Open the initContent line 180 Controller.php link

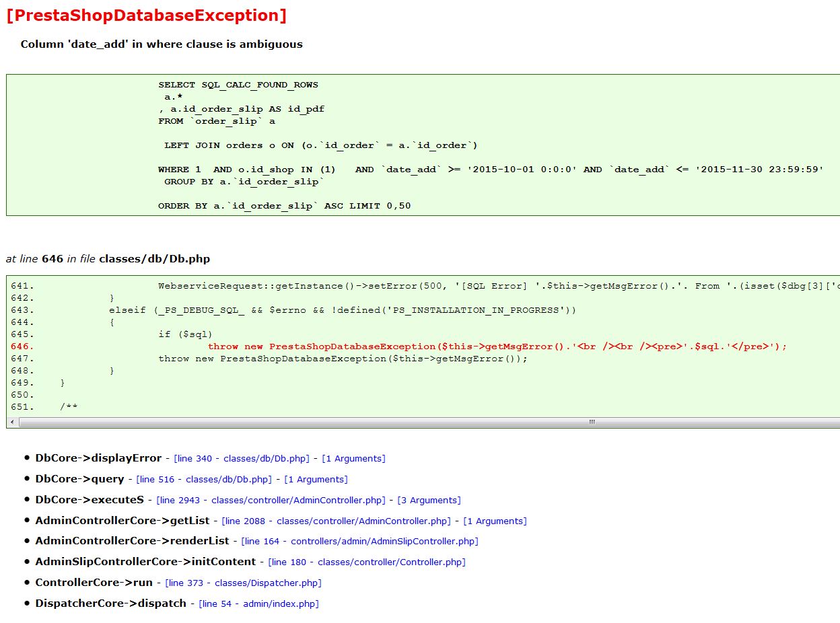pyautogui.click(x=367, y=562)
